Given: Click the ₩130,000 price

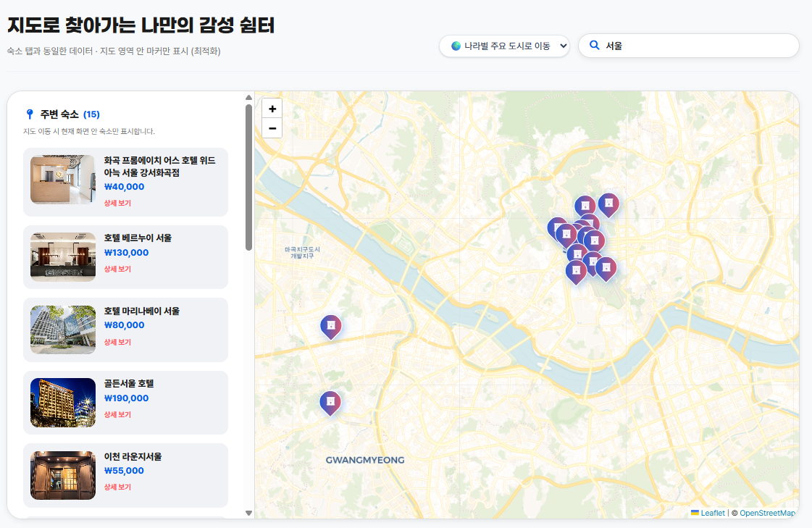Looking at the screenshot, I should tap(126, 253).
